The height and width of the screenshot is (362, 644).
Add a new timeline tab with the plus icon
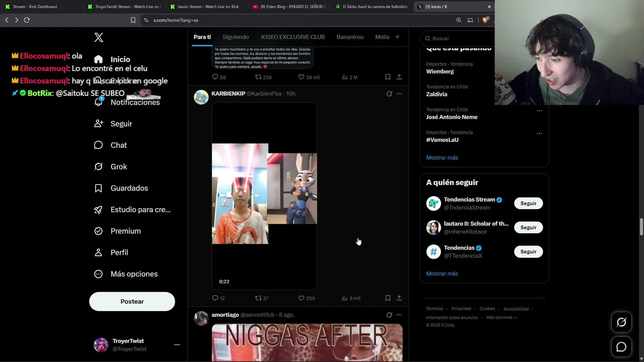(397, 37)
